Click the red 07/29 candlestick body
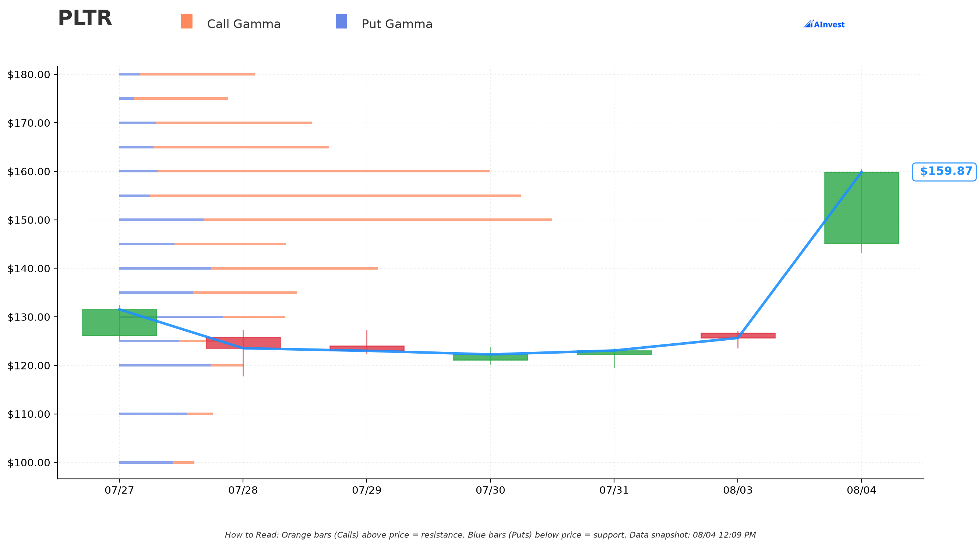 pyautogui.click(x=367, y=348)
